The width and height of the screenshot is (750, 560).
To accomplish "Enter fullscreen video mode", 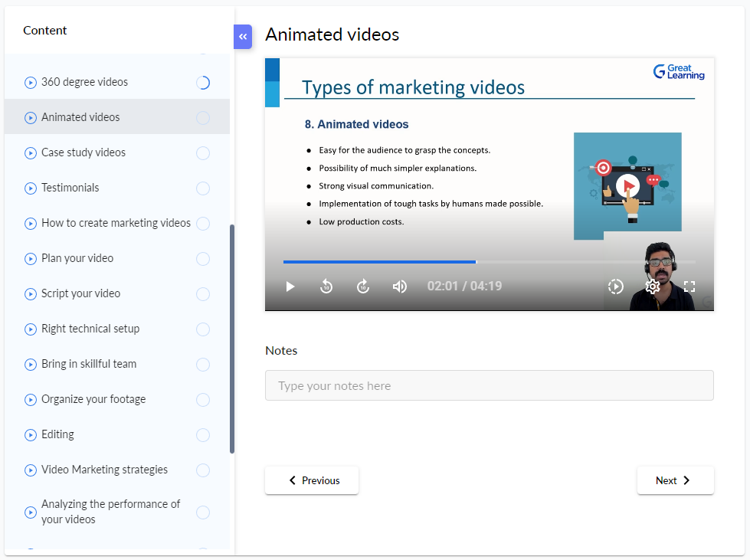I will (689, 287).
